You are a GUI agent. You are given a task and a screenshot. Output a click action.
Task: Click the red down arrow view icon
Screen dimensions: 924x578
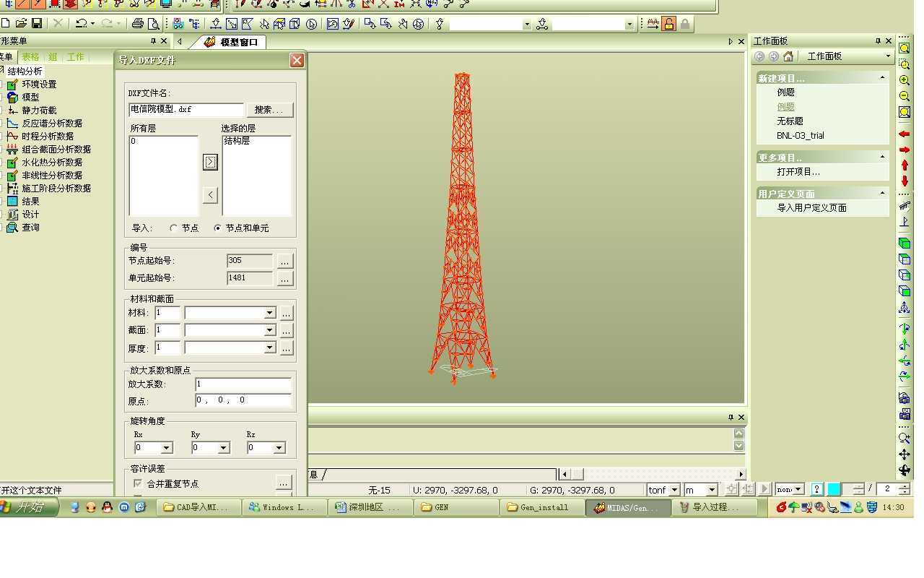pyautogui.click(x=905, y=181)
